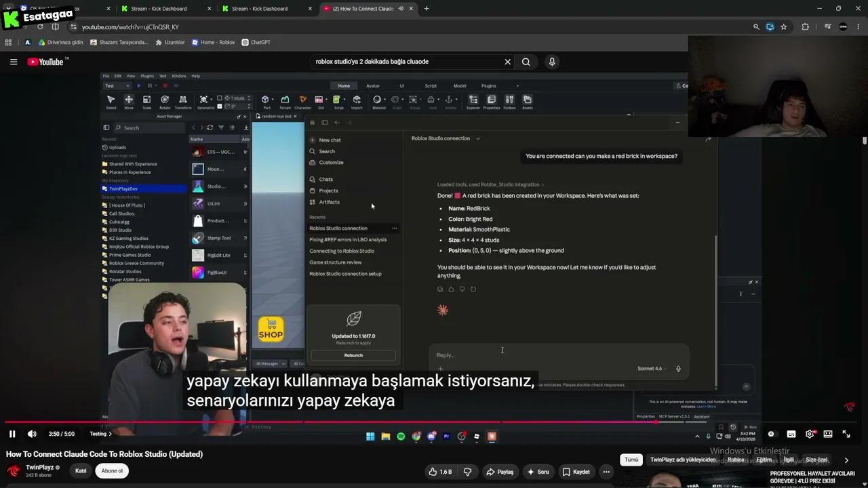
Task: Open Spotify from the video's taskbar
Action: point(401,436)
